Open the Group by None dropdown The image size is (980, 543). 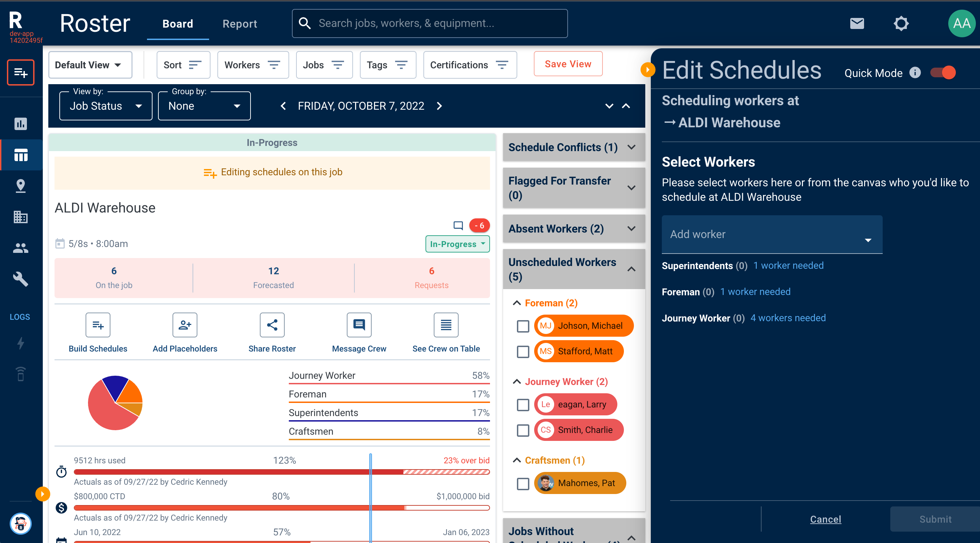204,106
